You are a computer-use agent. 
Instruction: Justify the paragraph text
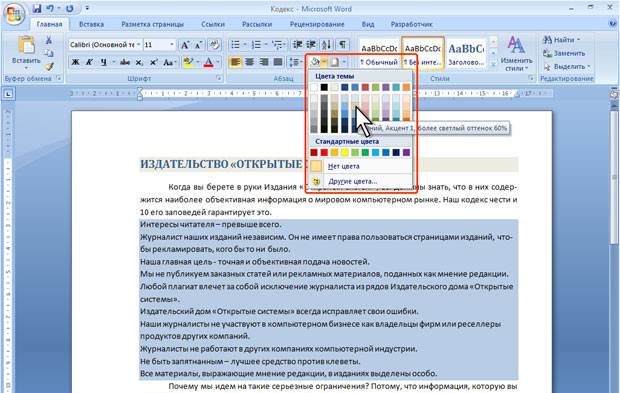(278, 62)
